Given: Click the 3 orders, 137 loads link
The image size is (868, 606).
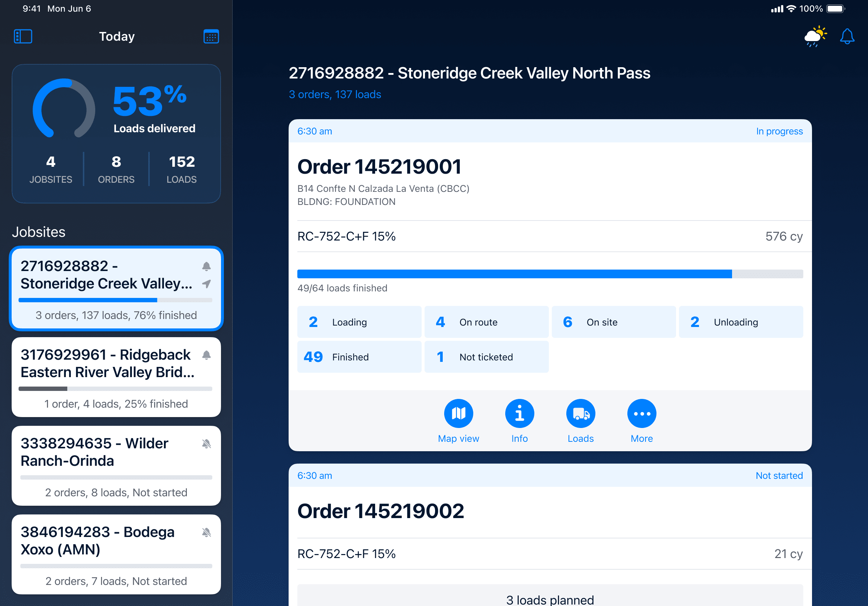Looking at the screenshot, I should (x=335, y=94).
